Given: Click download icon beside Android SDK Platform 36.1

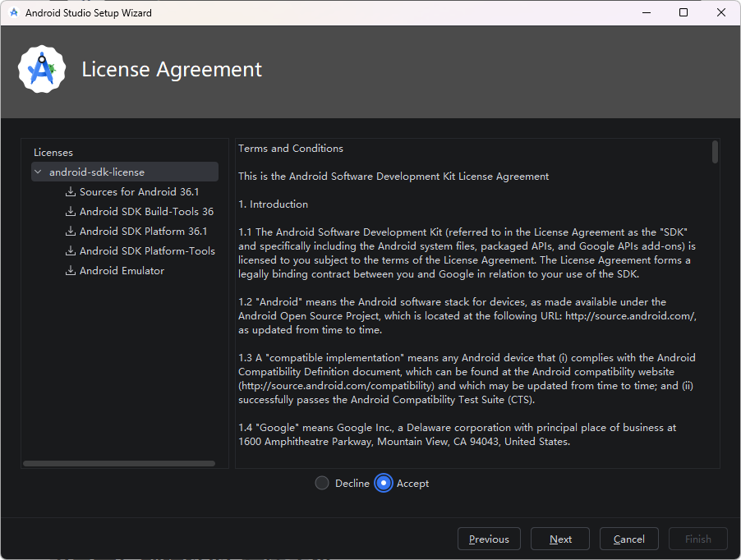Looking at the screenshot, I should pos(71,232).
